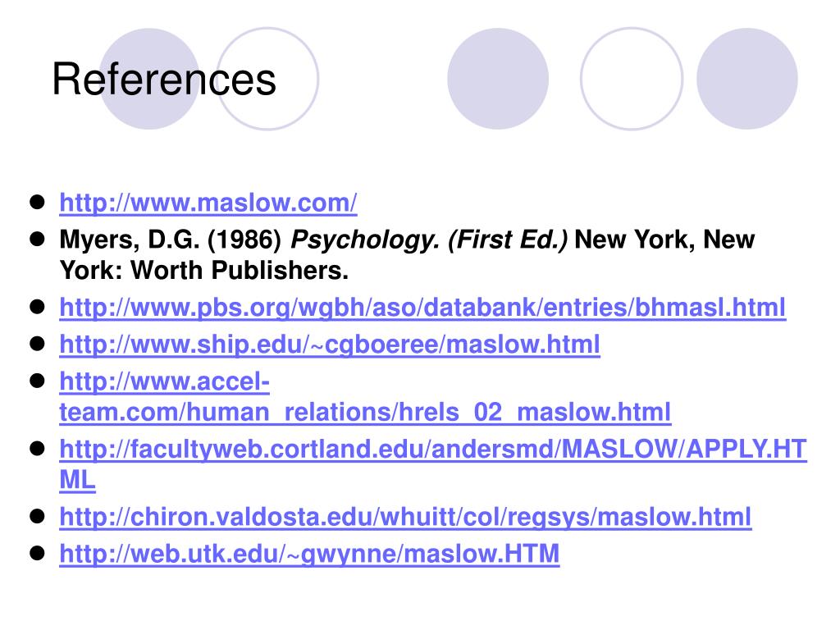The image size is (840, 630).
Task: Click the rightmost filled lavender circle
Action: (x=746, y=79)
